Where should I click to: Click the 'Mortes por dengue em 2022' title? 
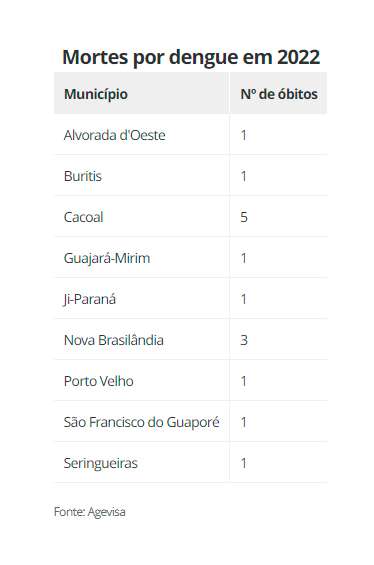point(191,58)
